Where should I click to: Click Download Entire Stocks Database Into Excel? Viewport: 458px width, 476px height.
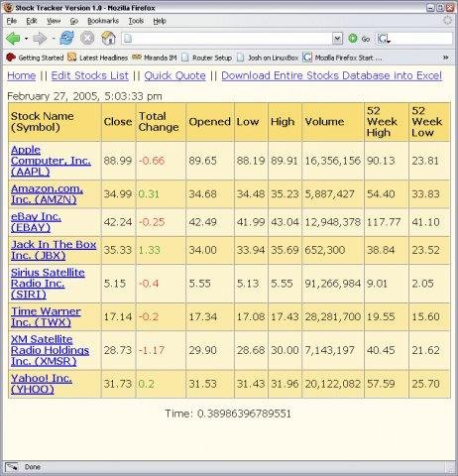(332, 75)
